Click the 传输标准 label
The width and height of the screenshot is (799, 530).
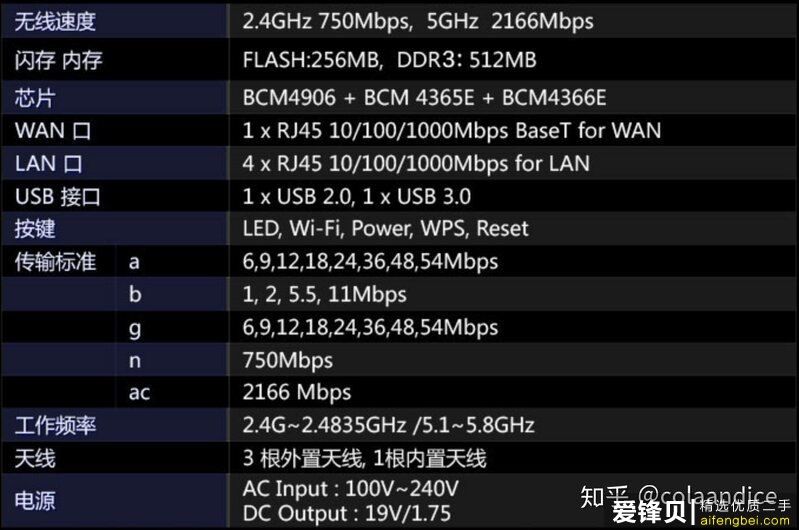pyautogui.click(x=55, y=262)
